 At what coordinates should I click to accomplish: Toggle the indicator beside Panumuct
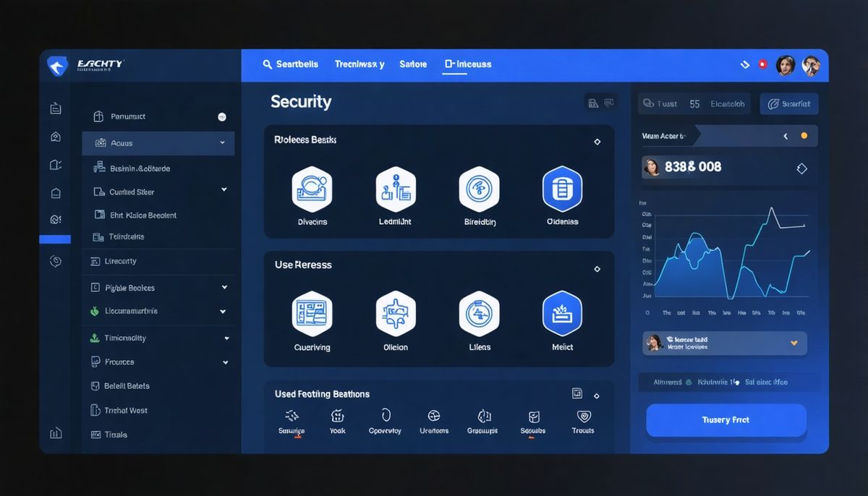(222, 116)
